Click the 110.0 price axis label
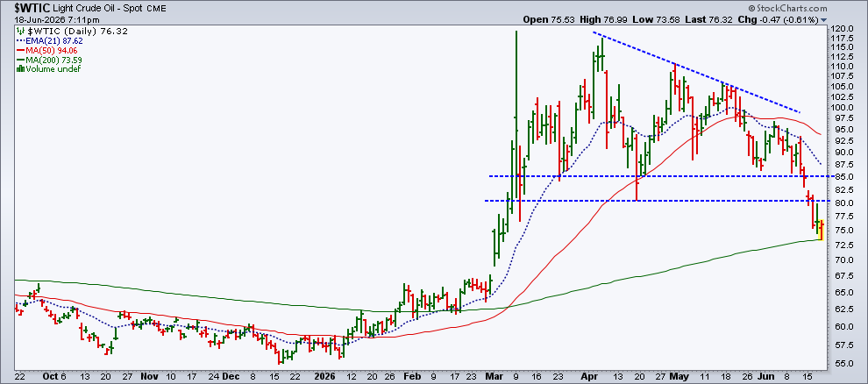This screenshot has height=384, width=868. pos(841,66)
